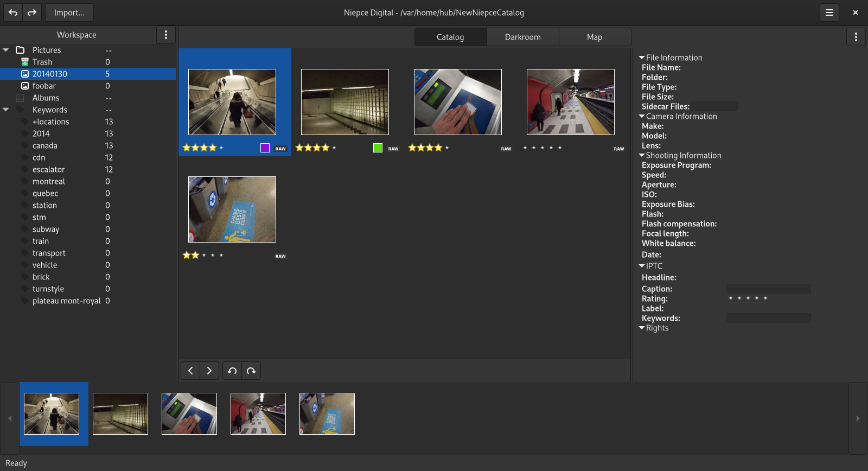Click the Redo arrow in header bar
This screenshot has height=471, width=868.
(x=32, y=12)
